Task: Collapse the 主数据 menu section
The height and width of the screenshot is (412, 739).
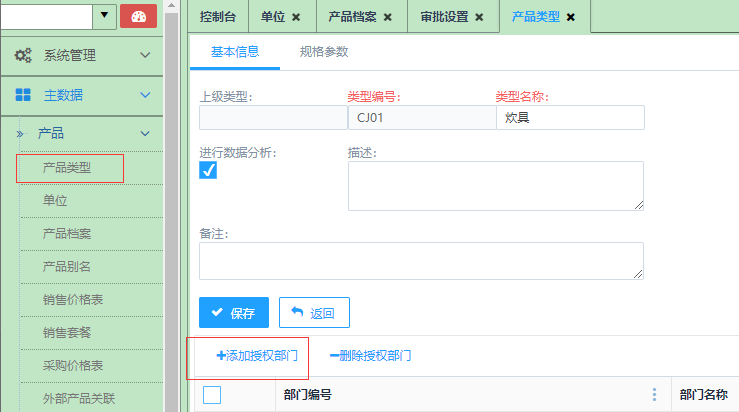Action: (145, 95)
